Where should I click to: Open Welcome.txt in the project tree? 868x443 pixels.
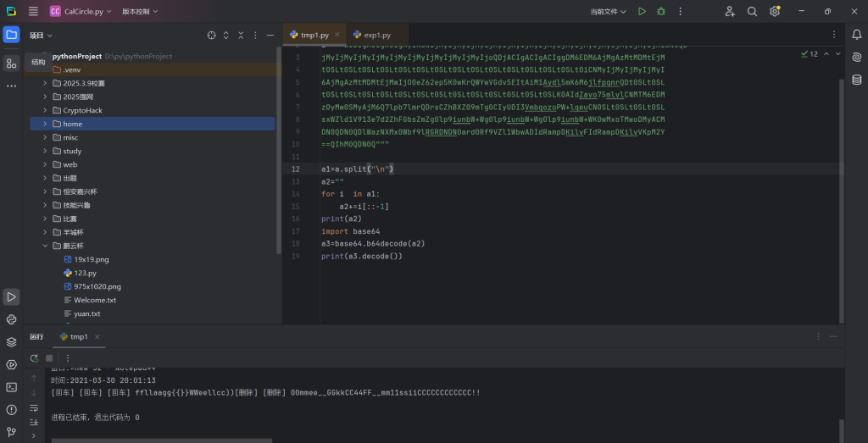click(94, 300)
